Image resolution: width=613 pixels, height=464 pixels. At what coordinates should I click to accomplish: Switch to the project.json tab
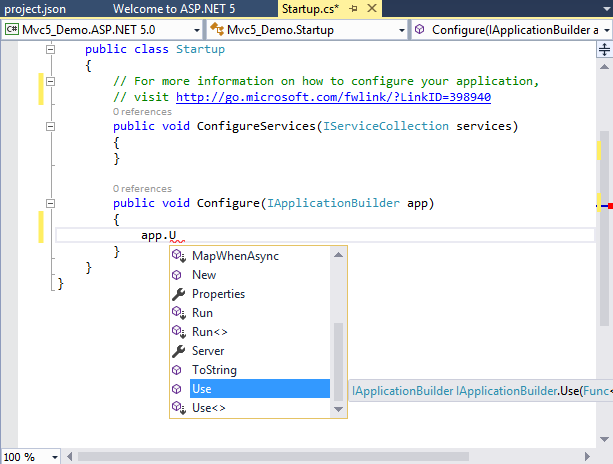point(35,9)
